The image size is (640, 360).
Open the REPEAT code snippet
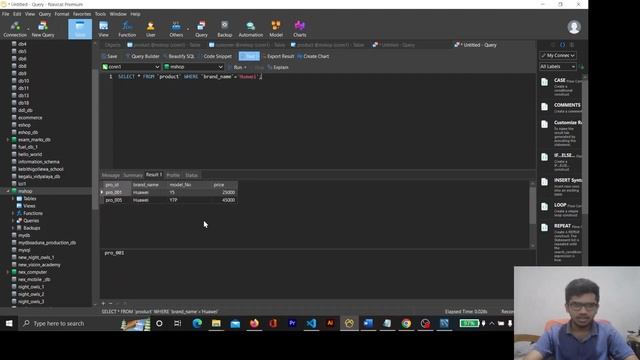coord(561,243)
